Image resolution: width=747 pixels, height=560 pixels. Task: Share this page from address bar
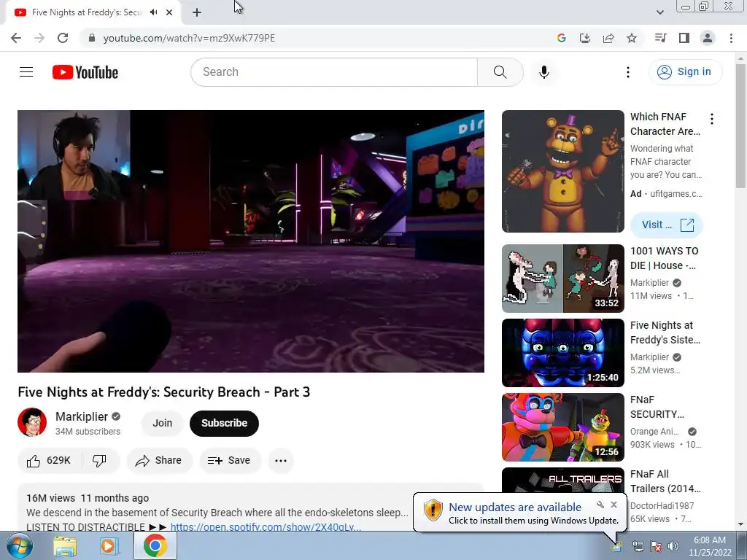point(608,38)
